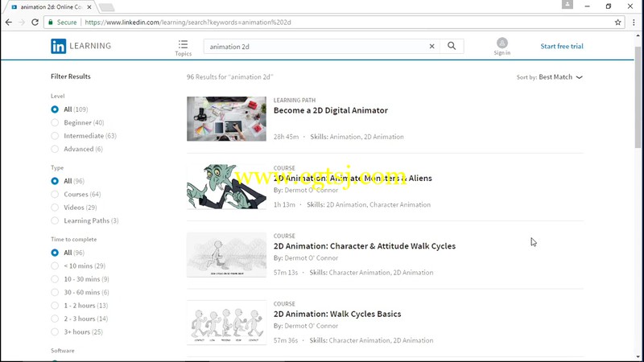Select Time to complete All option
The width and height of the screenshot is (644, 362).
pyautogui.click(x=55, y=253)
